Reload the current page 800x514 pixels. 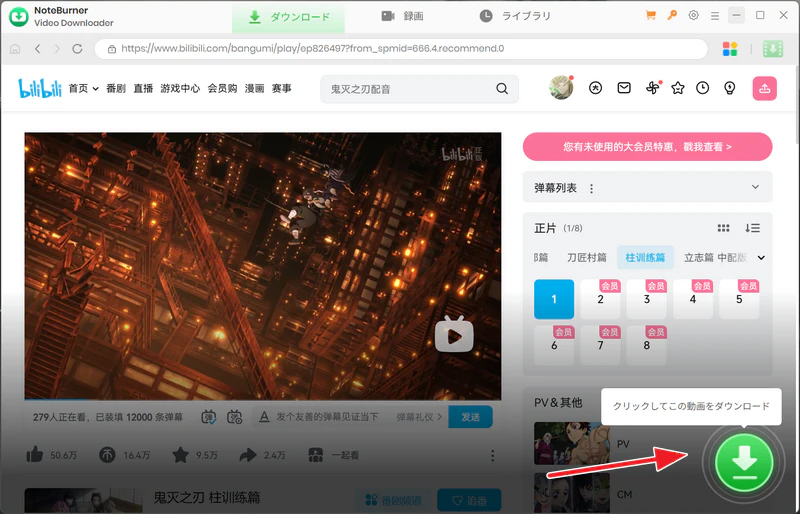[77, 48]
